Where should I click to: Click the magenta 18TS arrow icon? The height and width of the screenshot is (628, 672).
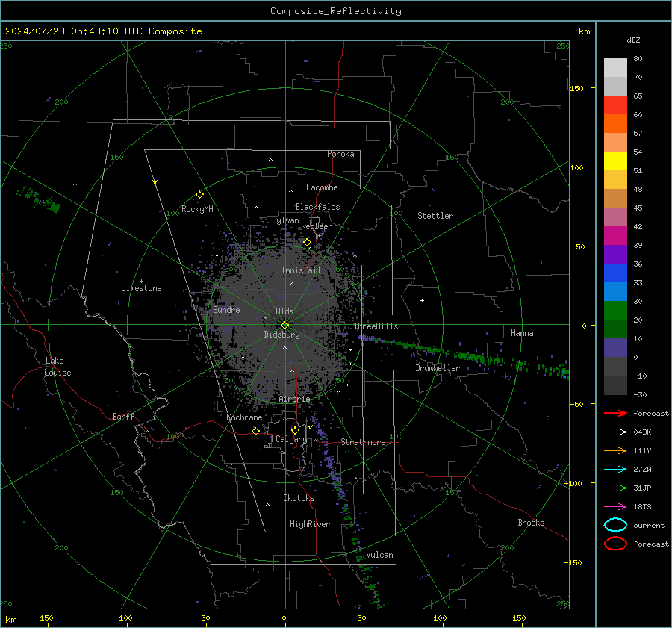click(x=615, y=507)
